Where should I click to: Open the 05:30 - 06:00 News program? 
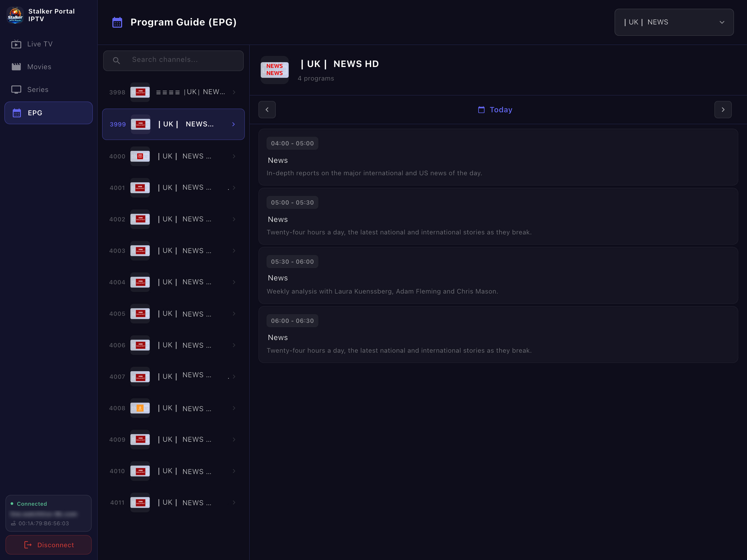click(498, 275)
